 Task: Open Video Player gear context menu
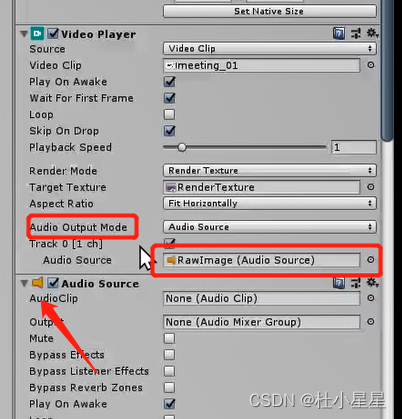(372, 33)
